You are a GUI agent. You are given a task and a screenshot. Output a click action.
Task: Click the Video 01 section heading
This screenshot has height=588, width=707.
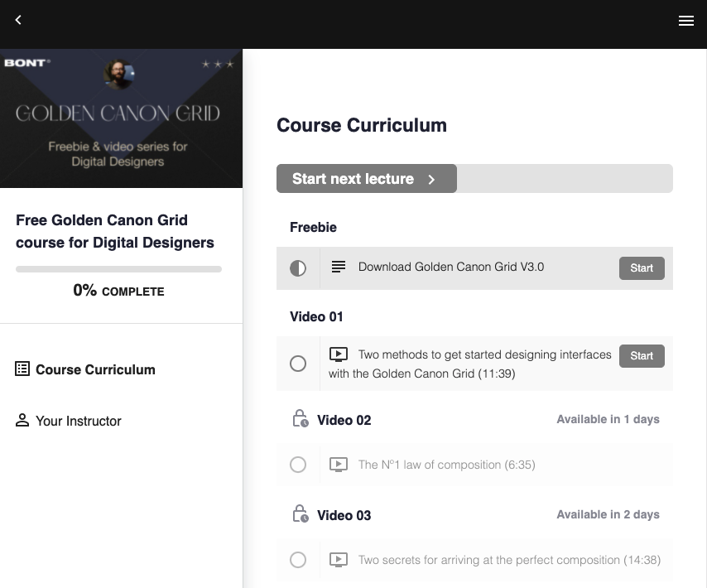[x=316, y=316]
